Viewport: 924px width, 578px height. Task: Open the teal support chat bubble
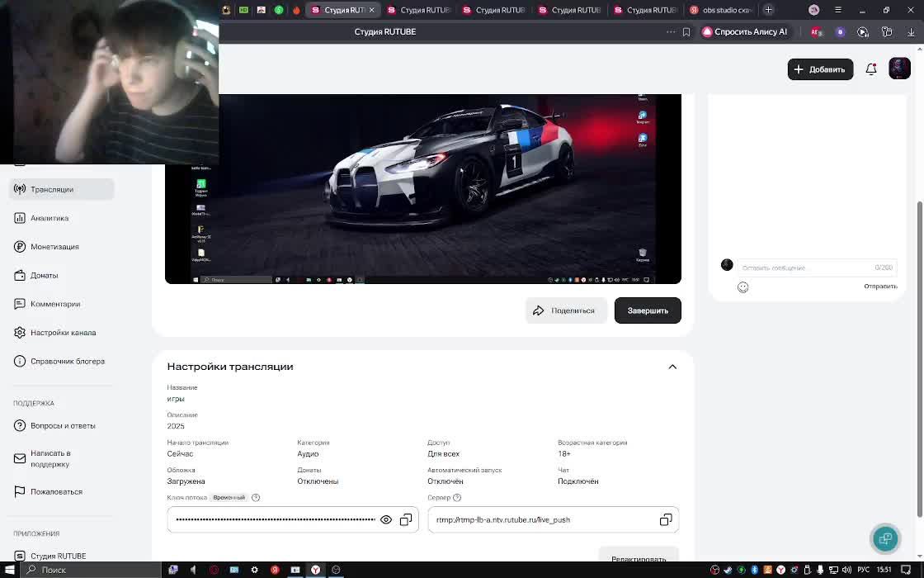click(x=885, y=538)
